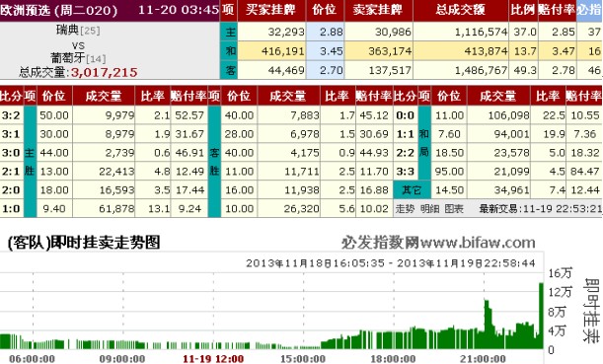Click the draw price 3.45 cell
This screenshot has width=603, height=364.
pyautogui.click(x=326, y=50)
